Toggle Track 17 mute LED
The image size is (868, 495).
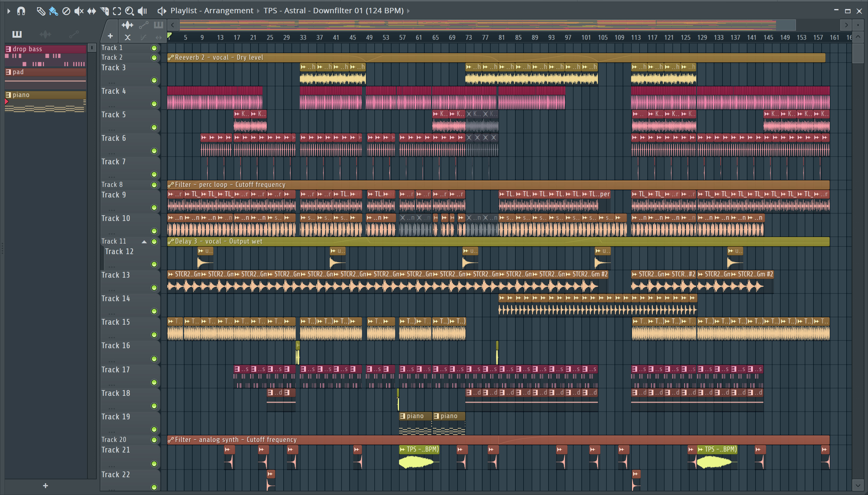pyautogui.click(x=154, y=383)
